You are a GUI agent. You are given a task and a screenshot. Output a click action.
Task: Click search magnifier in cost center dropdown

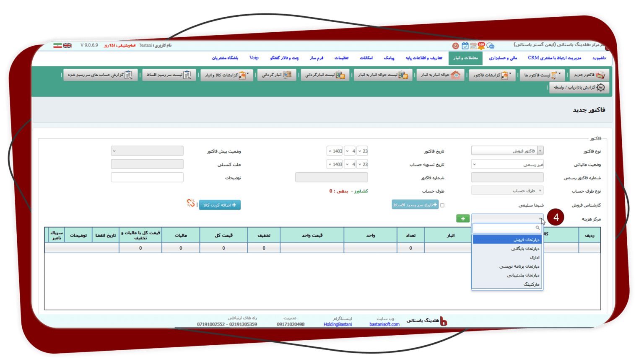pyautogui.click(x=538, y=228)
